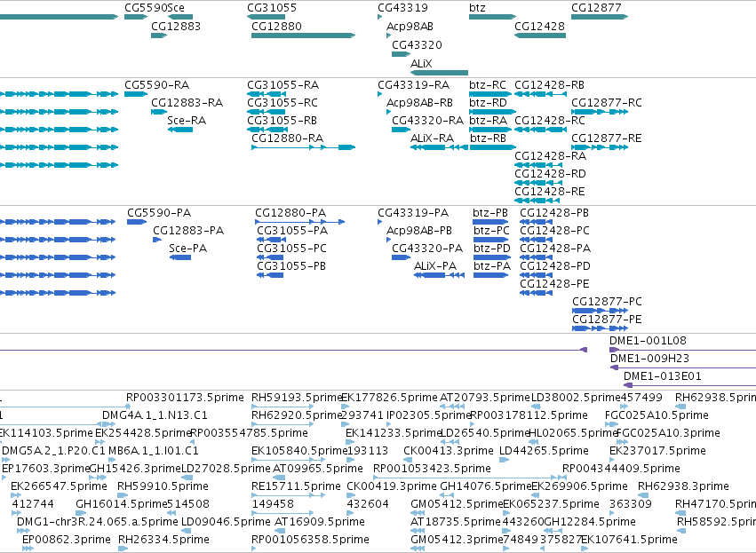The width and height of the screenshot is (756, 553).
Task: Select the RH26334.5prime EST label
Action: (x=163, y=540)
